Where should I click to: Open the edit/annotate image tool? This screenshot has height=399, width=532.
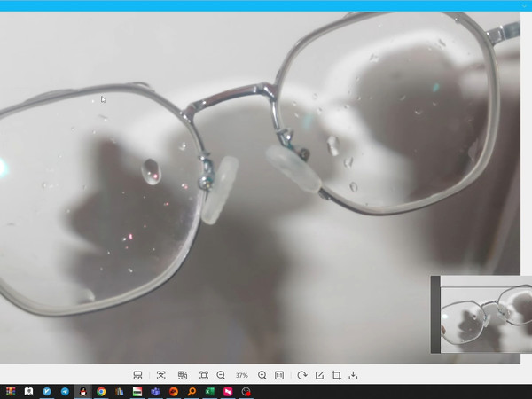click(x=319, y=376)
